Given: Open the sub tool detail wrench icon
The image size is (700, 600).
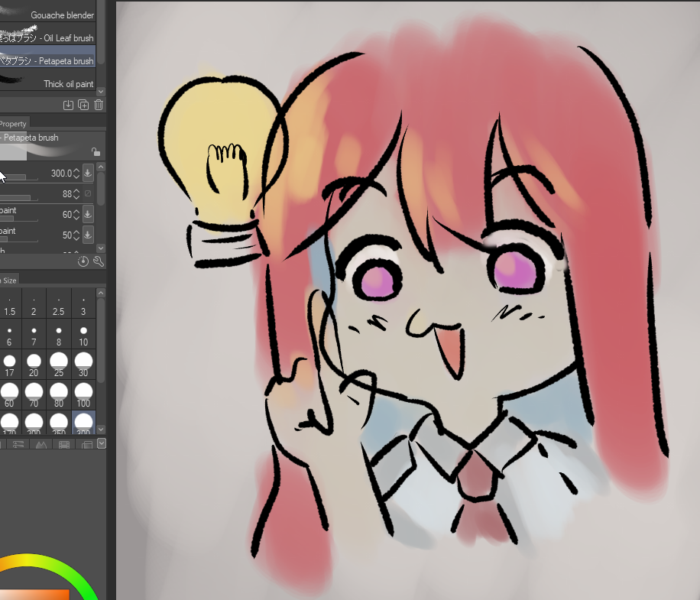Looking at the screenshot, I should (x=99, y=261).
